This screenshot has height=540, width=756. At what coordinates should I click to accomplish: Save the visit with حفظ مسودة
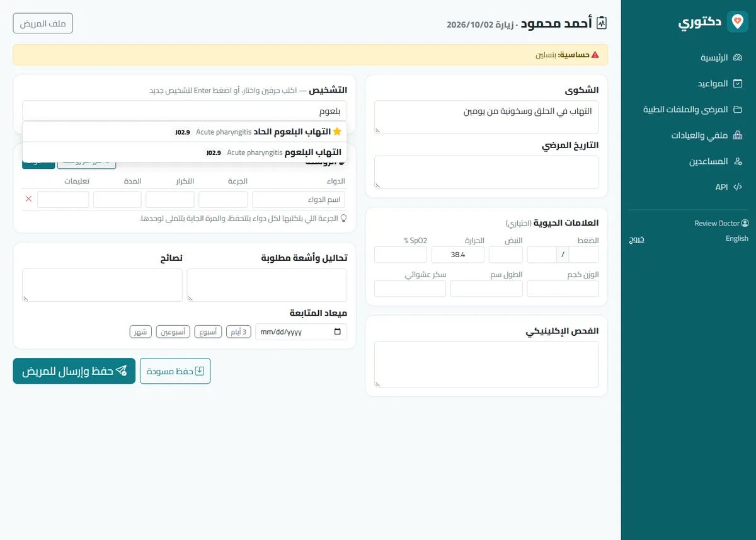(175, 371)
